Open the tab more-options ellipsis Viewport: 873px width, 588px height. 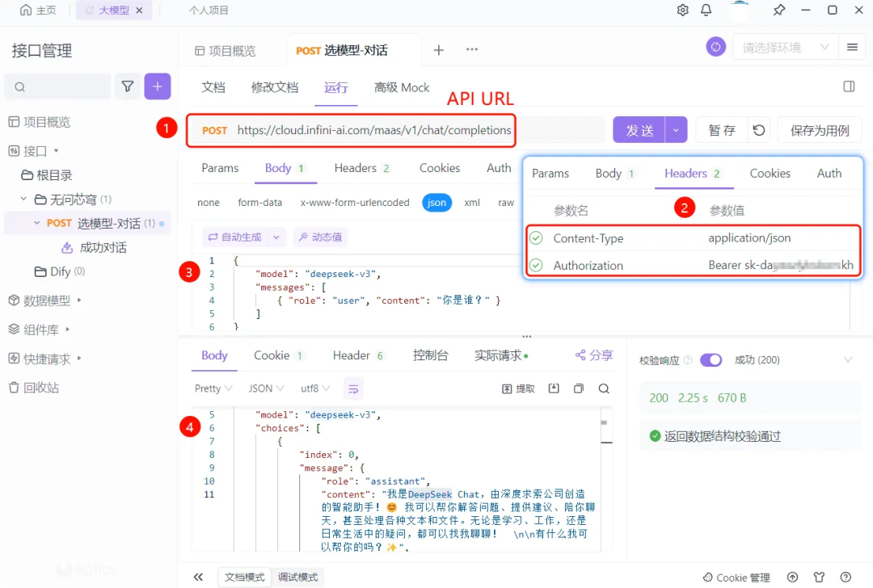472,49
